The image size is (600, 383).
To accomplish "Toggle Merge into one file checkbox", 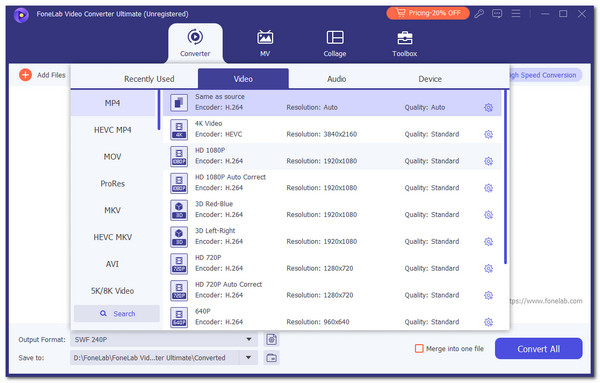I will tap(419, 349).
